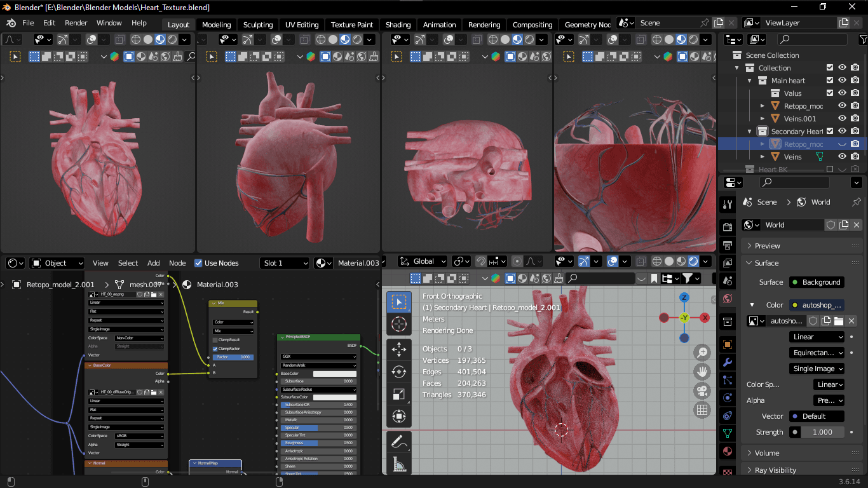
Task: Click the open-image folder icon beside autoshop texture
Action: point(839,321)
